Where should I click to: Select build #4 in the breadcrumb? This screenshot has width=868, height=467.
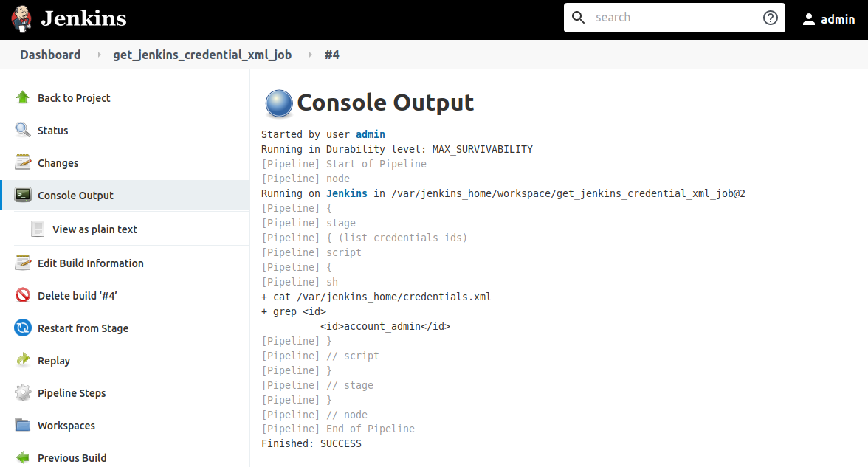pos(332,54)
